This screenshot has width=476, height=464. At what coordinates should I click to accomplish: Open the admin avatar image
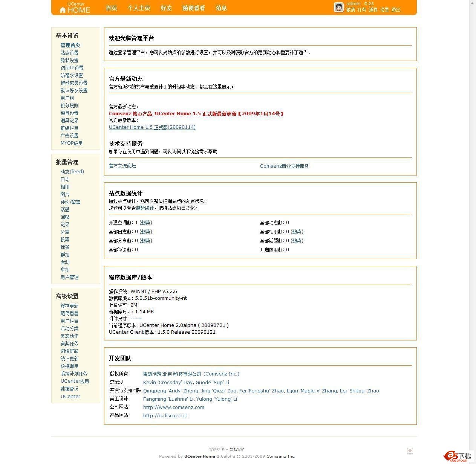click(x=338, y=7)
